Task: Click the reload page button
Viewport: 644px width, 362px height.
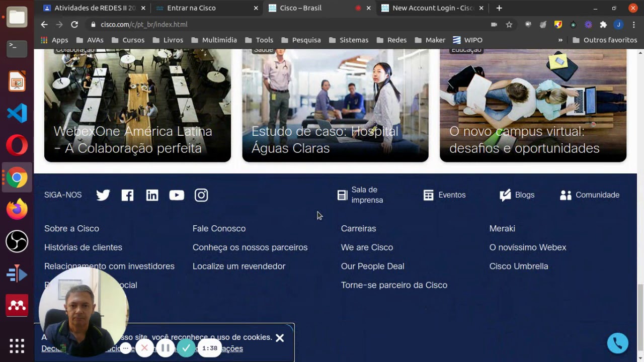Action: coord(74,24)
